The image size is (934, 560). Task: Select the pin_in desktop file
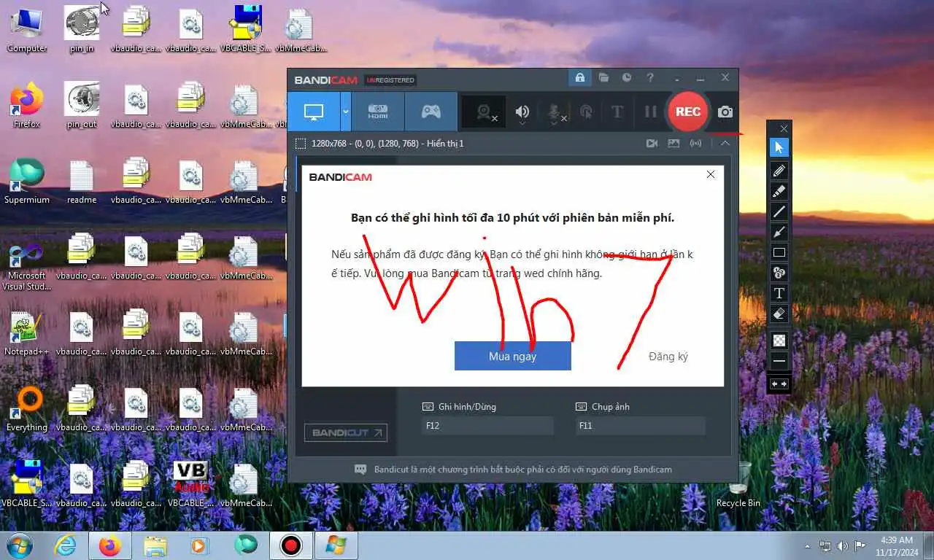click(x=82, y=29)
